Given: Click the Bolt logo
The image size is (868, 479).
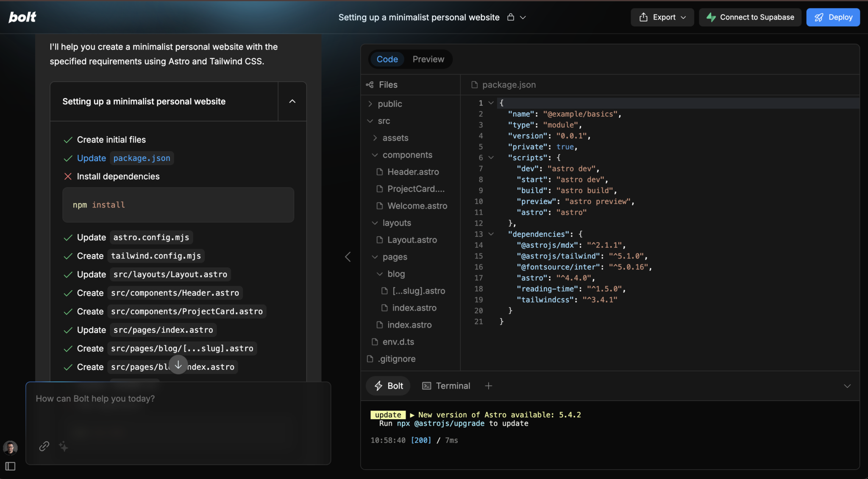Looking at the screenshot, I should tap(22, 17).
